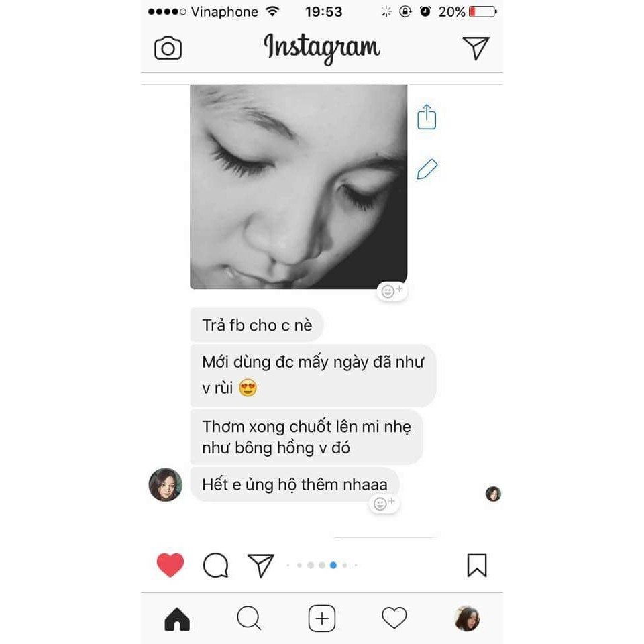644x644 pixels.
Task: Share the post via paper plane icon
Action: pos(260,565)
